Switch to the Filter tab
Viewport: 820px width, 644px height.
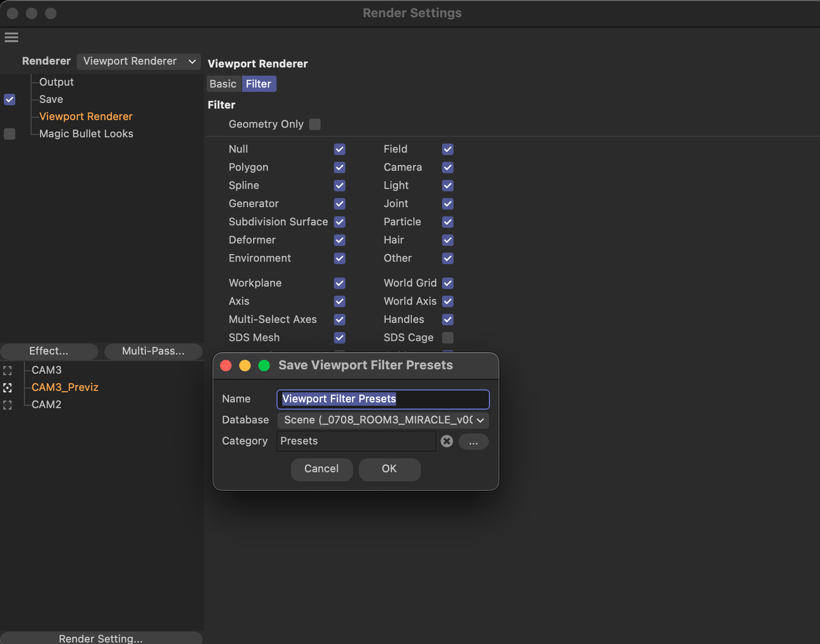point(259,84)
